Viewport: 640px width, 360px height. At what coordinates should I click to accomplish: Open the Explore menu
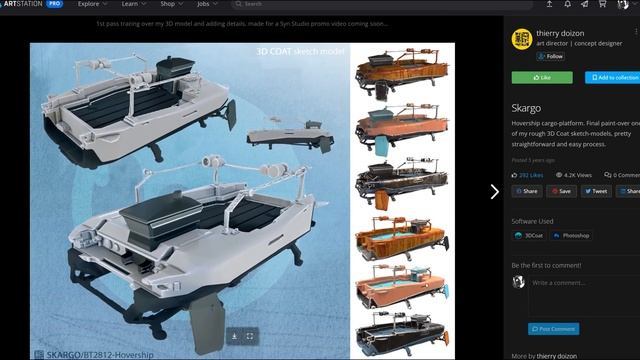(92, 4)
